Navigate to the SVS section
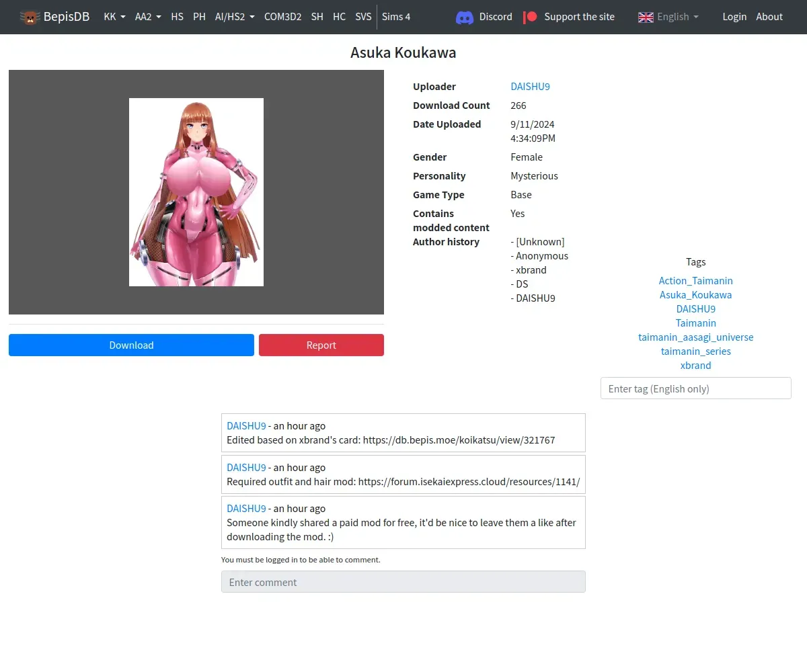 coord(363,17)
